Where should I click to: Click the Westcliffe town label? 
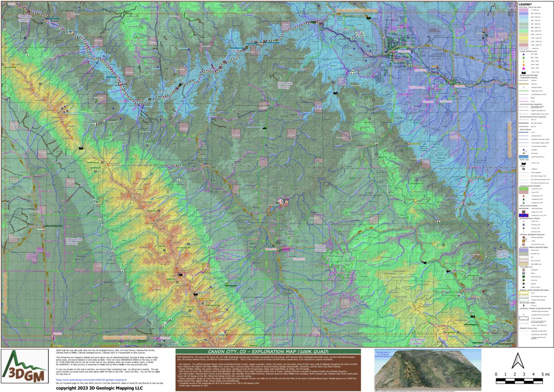pos(271,249)
